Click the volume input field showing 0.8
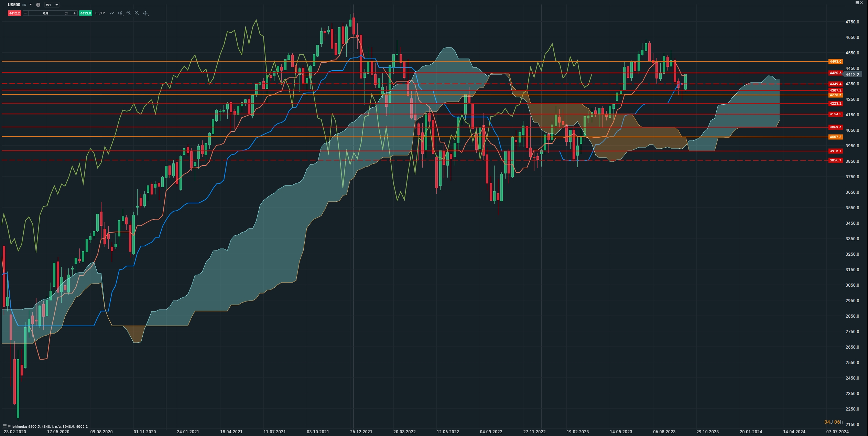The height and width of the screenshot is (436, 868). [x=46, y=13]
